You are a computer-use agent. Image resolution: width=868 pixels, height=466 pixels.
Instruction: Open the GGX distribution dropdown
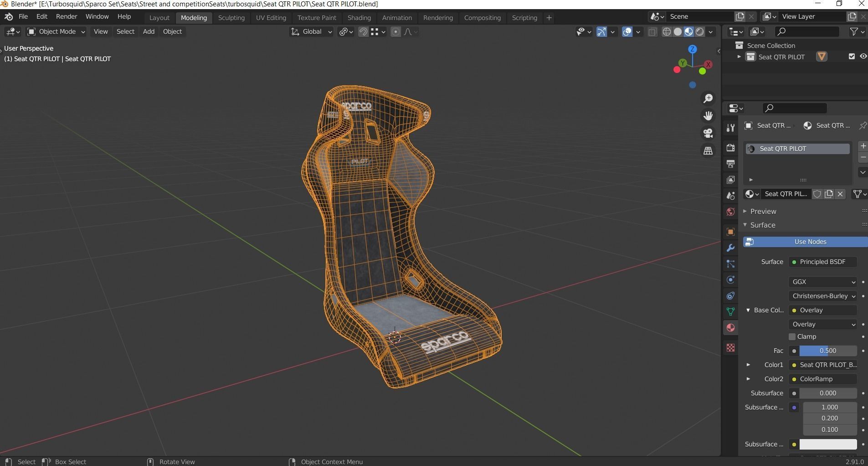coord(823,282)
